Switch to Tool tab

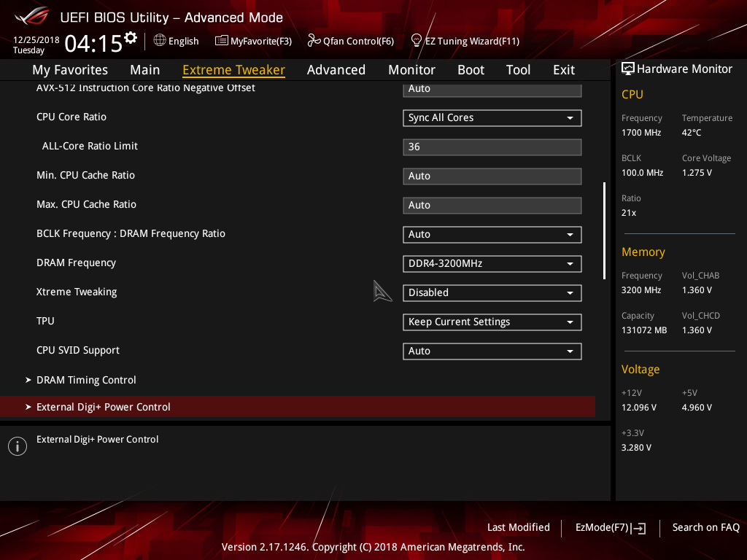pos(518,69)
